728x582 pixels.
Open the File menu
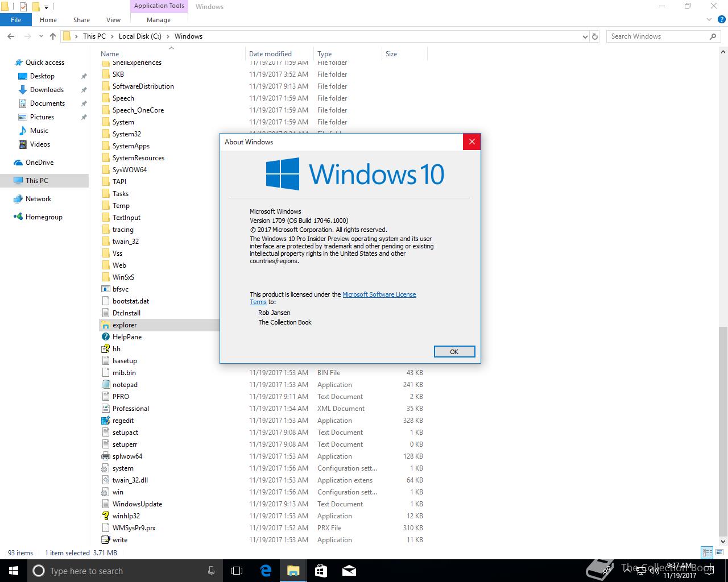(16, 20)
